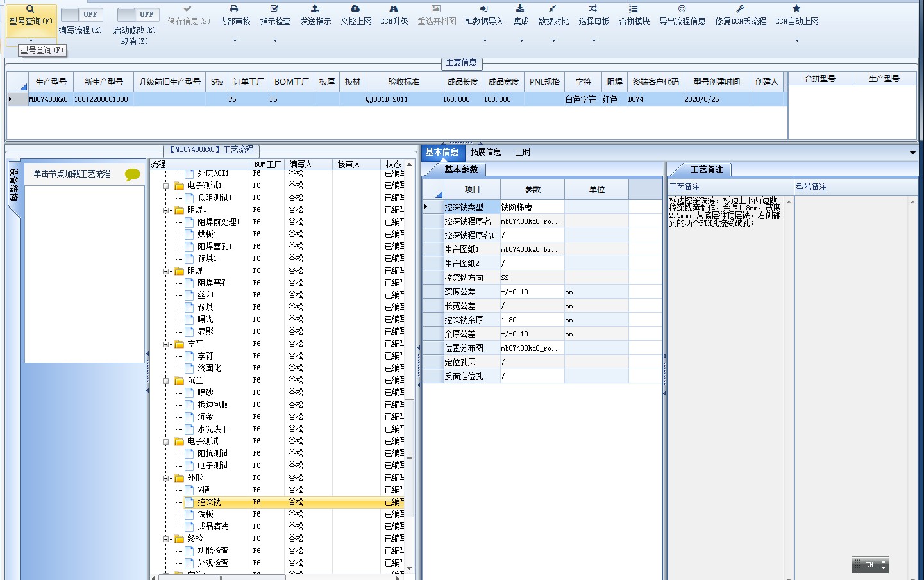Collapse the 电子测试 folder node
The width and height of the screenshot is (924, 580).
point(167,442)
